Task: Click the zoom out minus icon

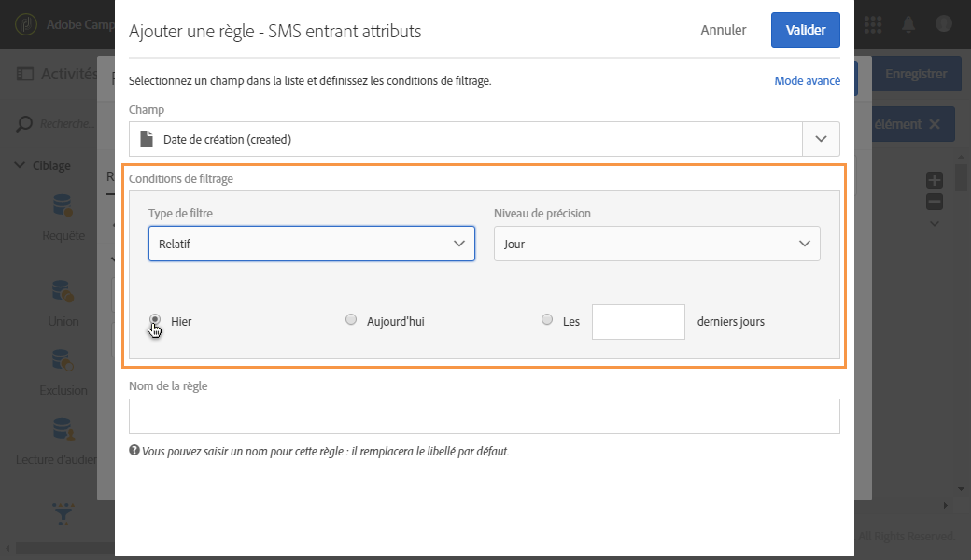Action: click(935, 202)
